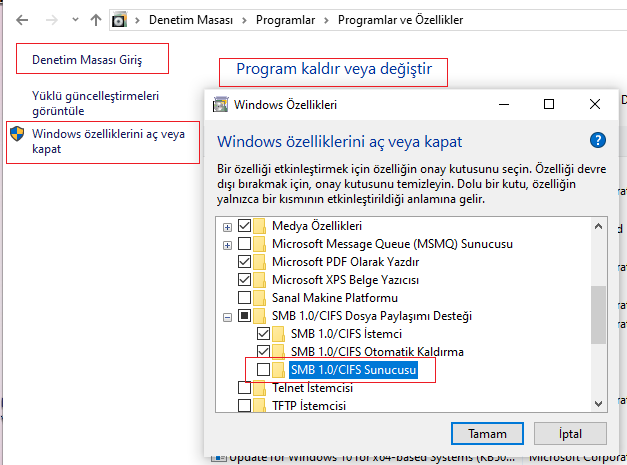Viewport: 627px width, 465px height.
Task: Click the Medya Özellikleri folder icon
Action: [x=260, y=226]
